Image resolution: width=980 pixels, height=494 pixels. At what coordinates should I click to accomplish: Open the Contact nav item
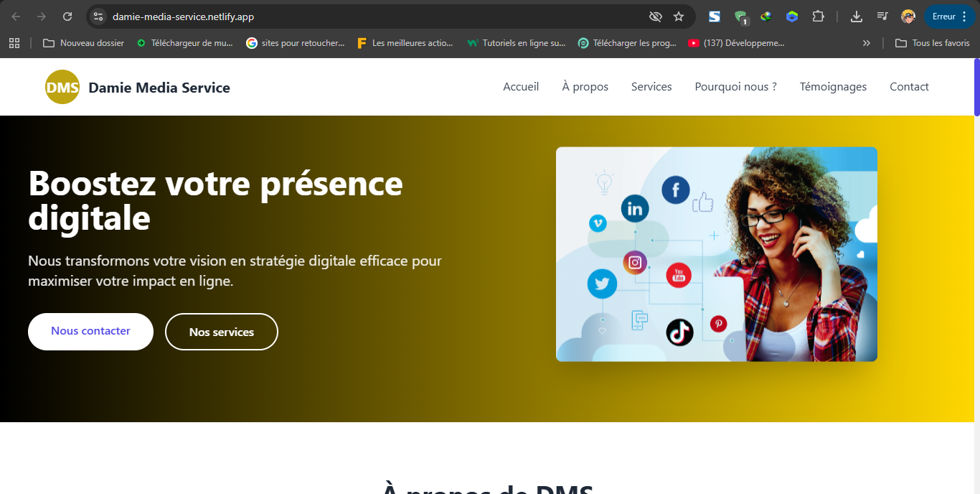tap(909, 87)
